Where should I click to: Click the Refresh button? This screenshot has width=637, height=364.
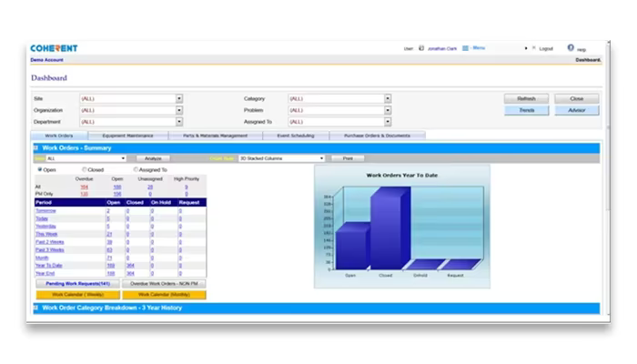526,98
